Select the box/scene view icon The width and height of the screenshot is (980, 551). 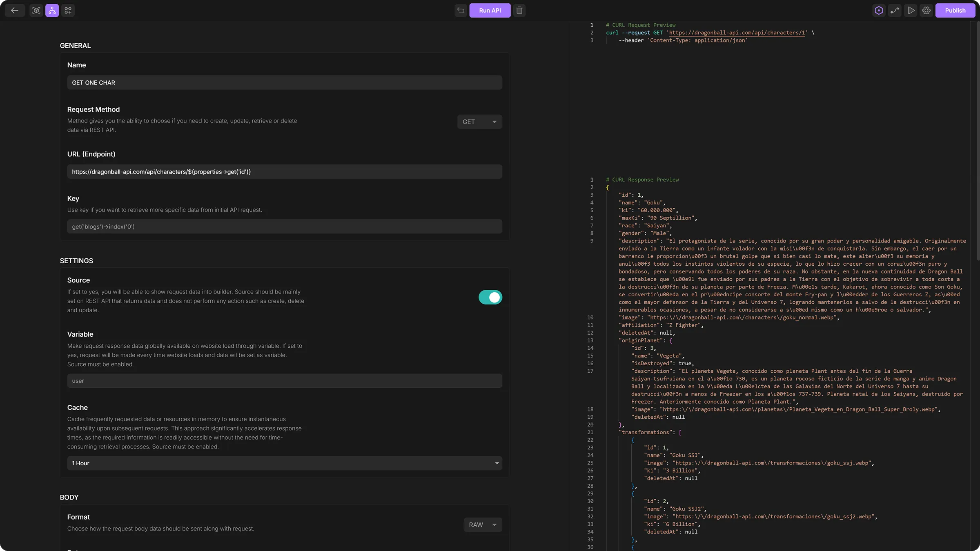(36, 10)
